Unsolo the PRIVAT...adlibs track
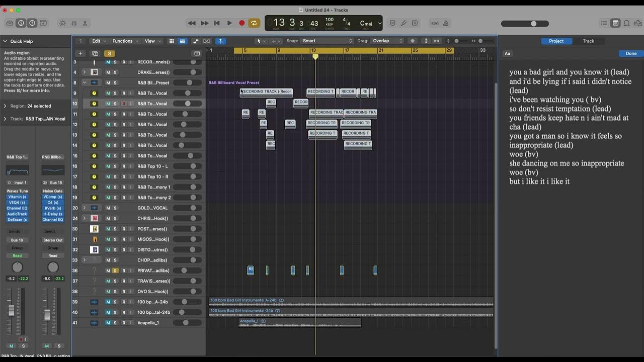This screenshot has width=644, height=362. (x=115, y=270)
